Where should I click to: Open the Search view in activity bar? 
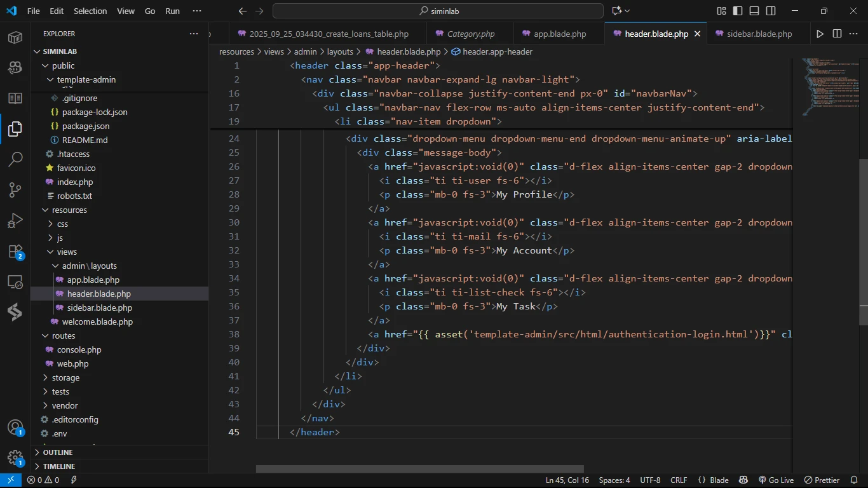pyautogui.click(x=15, y=159)
